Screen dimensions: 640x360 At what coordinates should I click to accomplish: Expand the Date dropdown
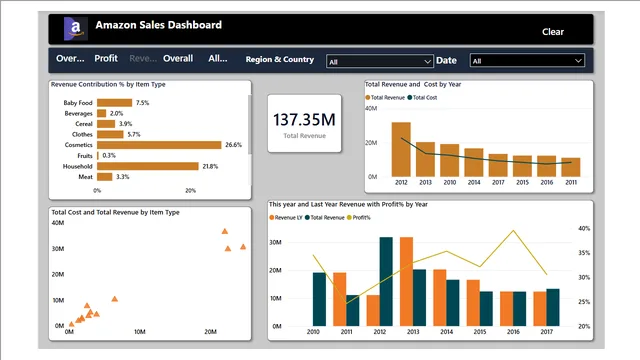527,60
